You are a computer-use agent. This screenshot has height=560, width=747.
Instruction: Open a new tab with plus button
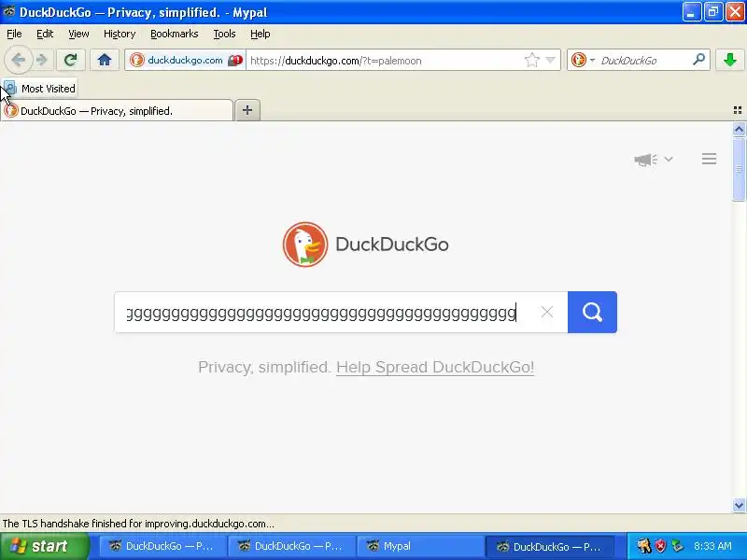247,110
